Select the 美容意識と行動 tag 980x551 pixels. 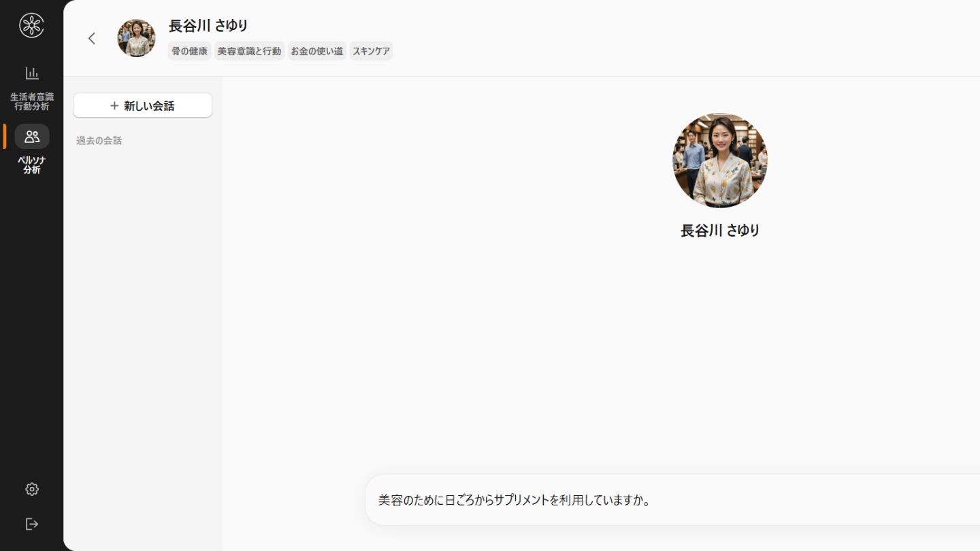(x=249, y=51)
